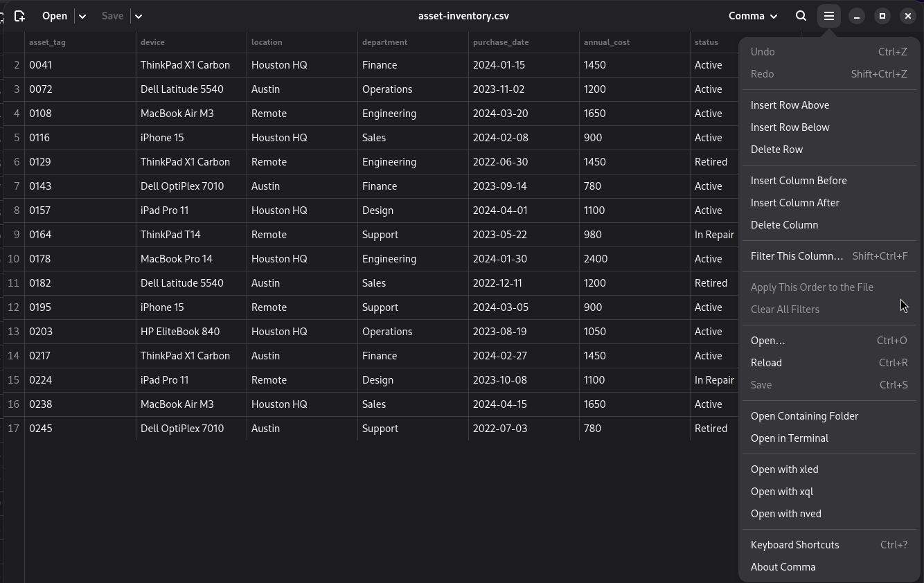Select cell with asset tag 0041
This screenshot has height=583, width=924.
coord(80,65)
